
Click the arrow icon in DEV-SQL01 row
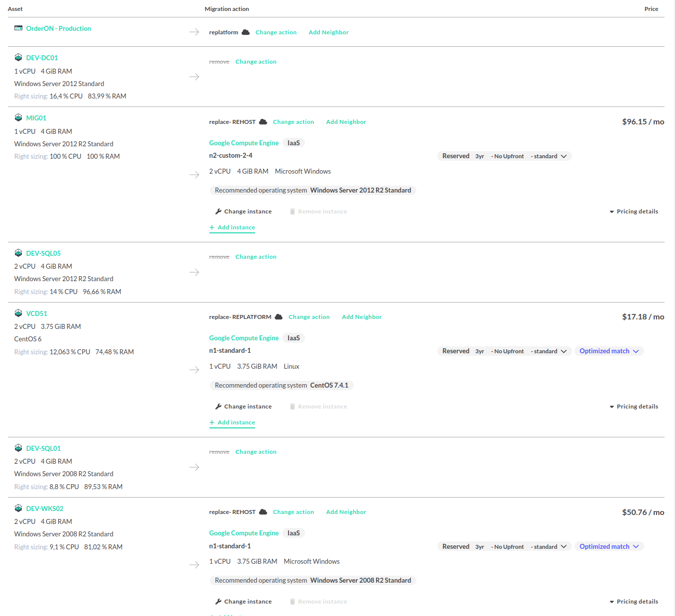194,467
